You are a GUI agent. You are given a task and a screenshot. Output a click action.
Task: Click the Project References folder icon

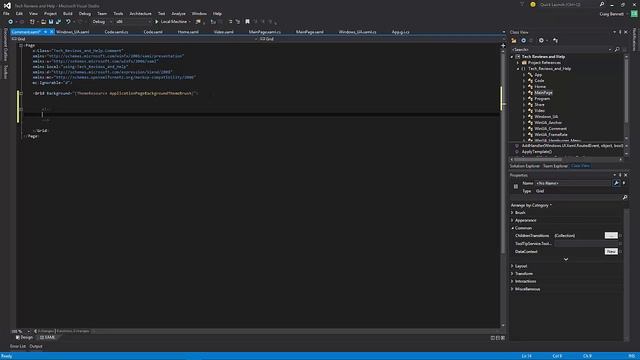524,62
